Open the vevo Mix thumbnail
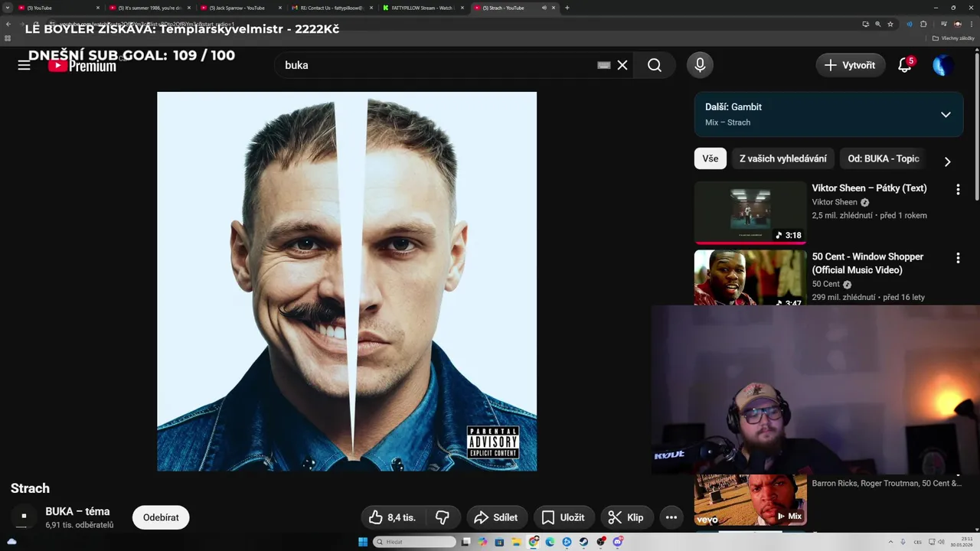This screenshot has height=551, width=980. [x=750, y=500]
